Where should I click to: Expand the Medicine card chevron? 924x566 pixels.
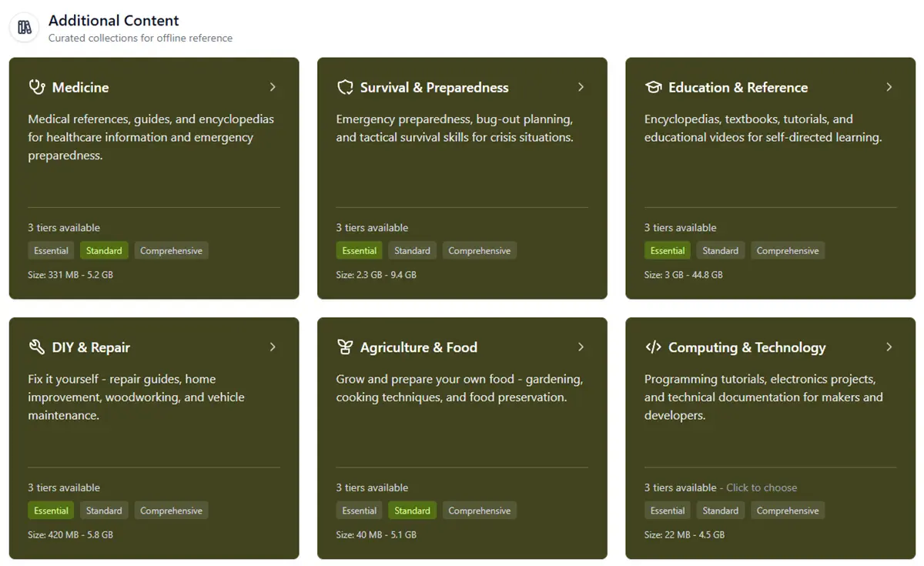click(x=273, y=87)
